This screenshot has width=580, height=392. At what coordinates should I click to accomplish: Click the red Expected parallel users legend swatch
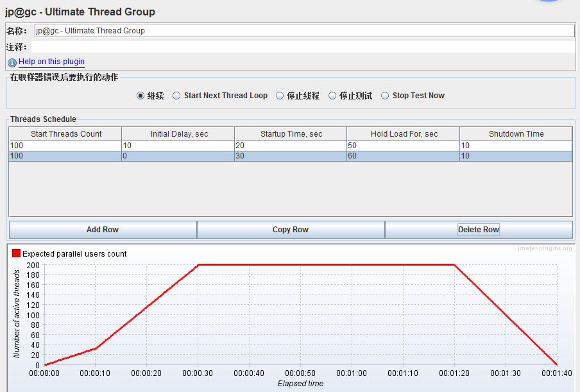click(x=17, y=253)
